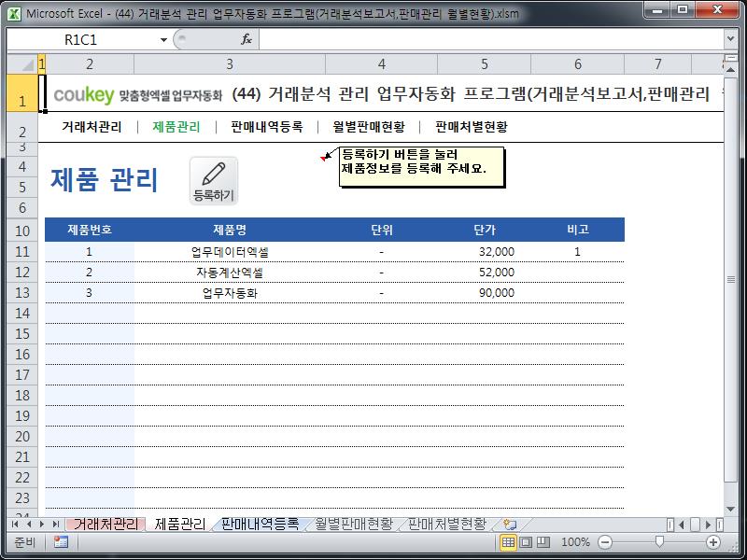Click the vertical scrollbar thumb

pos(730,278)
